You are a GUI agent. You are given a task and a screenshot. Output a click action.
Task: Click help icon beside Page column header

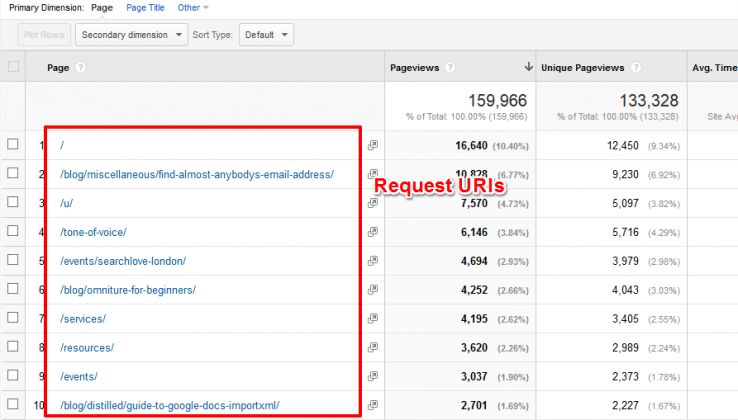(x=80, y=68)
